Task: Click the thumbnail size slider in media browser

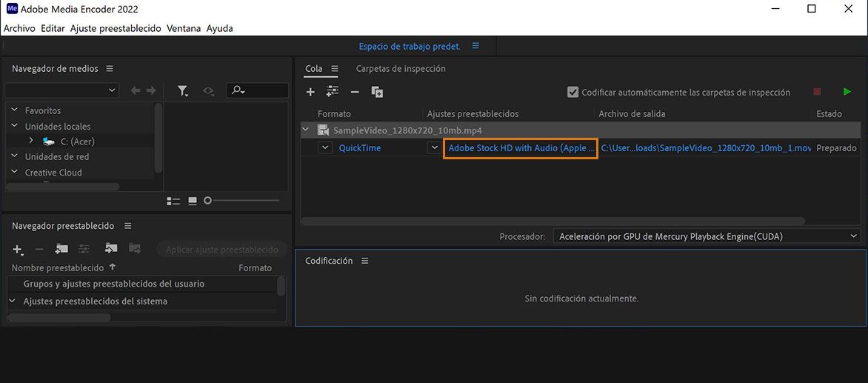Action: [241, 200]
